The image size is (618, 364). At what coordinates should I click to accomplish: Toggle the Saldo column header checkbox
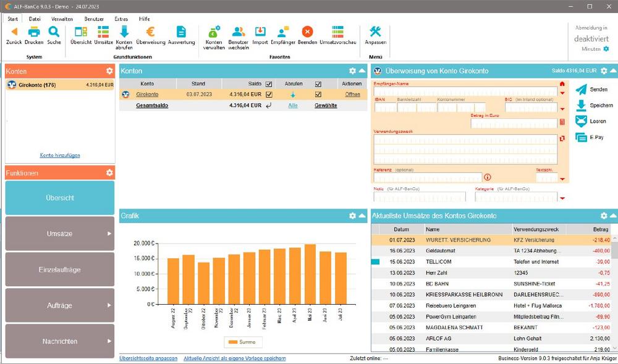268,84
